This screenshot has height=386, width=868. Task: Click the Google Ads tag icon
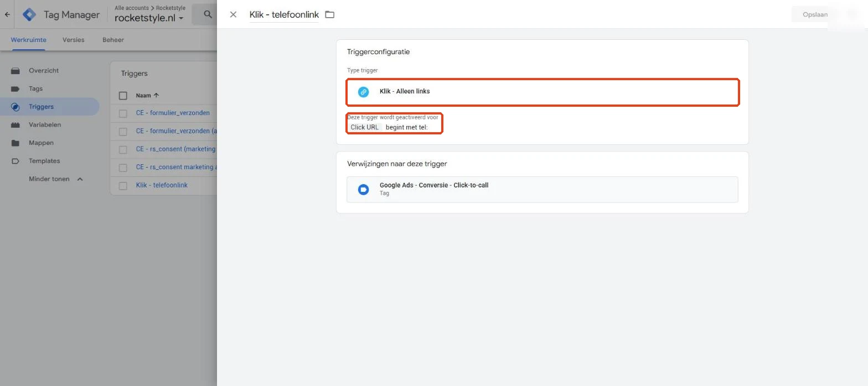363,189
